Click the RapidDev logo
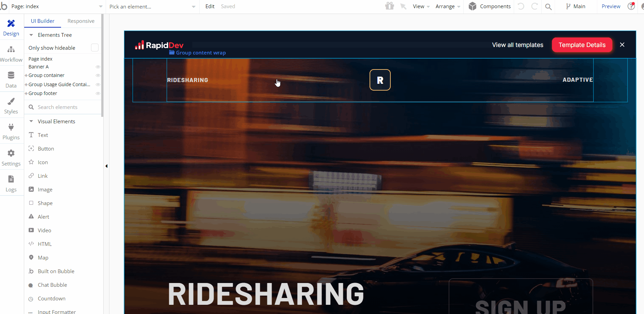This screenshot has width=644, height=314. [x=159, y=45]
